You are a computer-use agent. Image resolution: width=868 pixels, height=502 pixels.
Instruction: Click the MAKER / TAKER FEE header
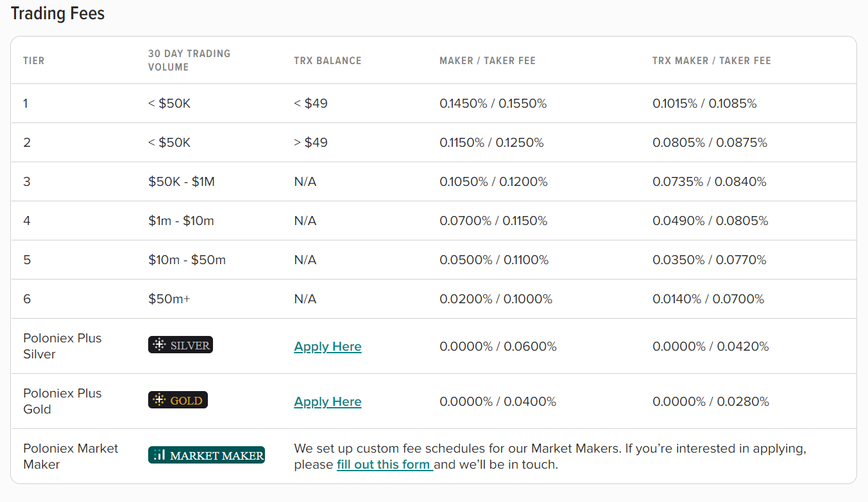pos(488,61)
